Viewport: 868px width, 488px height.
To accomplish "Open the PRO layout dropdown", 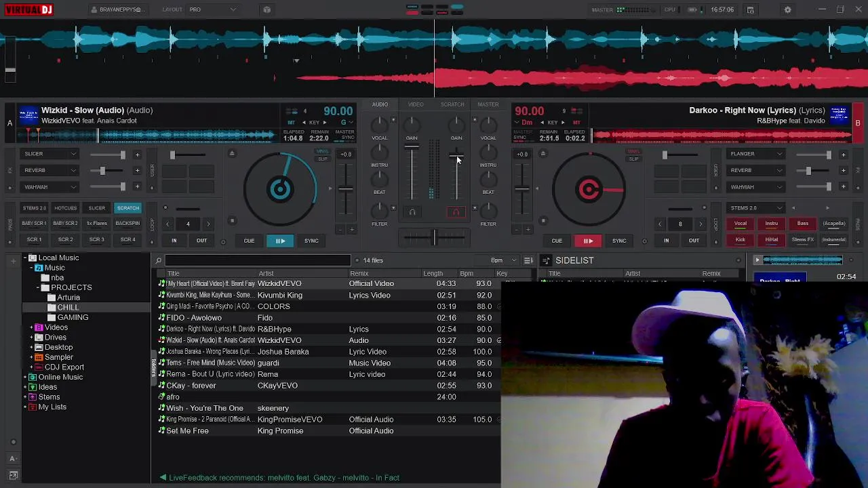I will [213, 9].
